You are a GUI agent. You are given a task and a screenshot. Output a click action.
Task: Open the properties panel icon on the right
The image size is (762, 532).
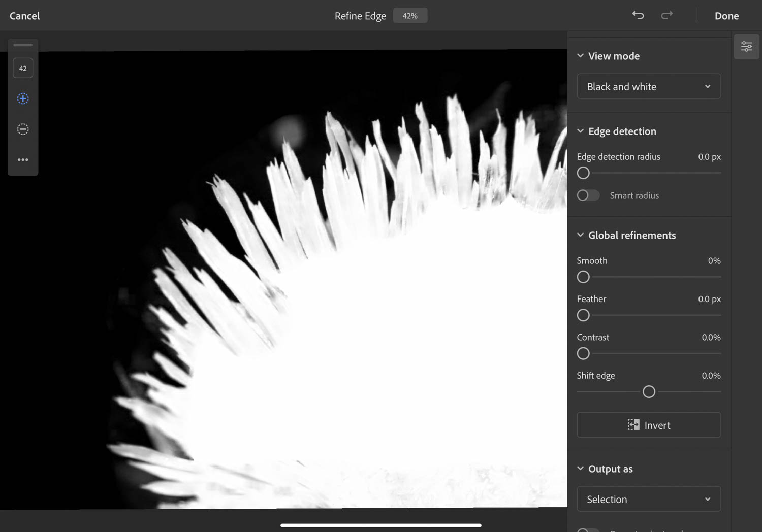point(746,46)
